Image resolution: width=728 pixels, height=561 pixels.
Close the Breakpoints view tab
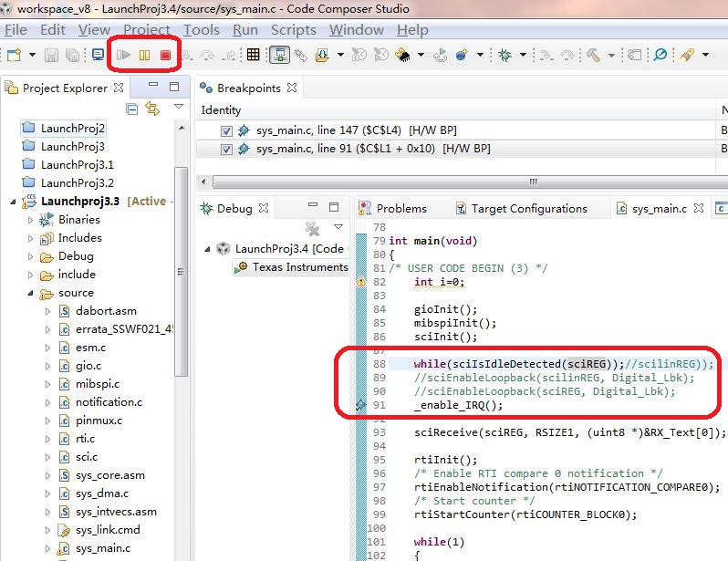pyautogui.click(x=292, y=88)
